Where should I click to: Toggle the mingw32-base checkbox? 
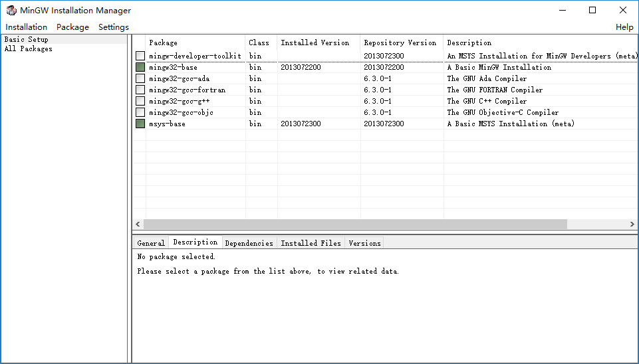(140, 67)
